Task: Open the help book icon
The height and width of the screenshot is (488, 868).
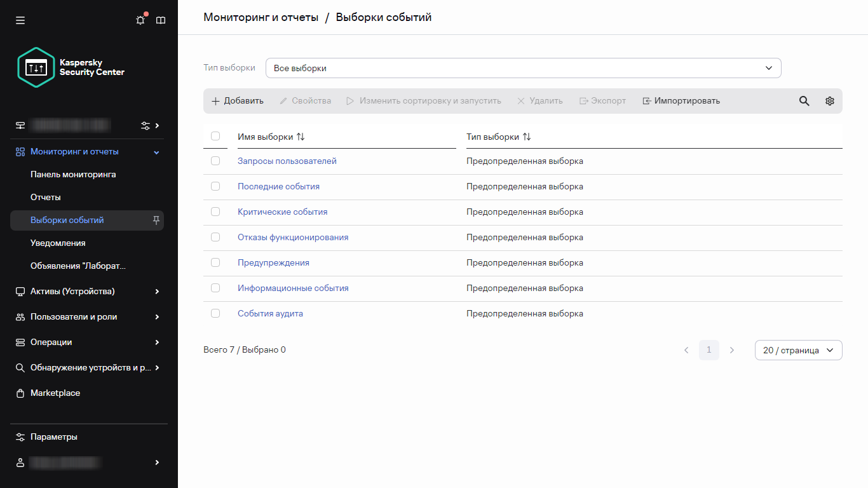Action: click(x=161, y=20)
